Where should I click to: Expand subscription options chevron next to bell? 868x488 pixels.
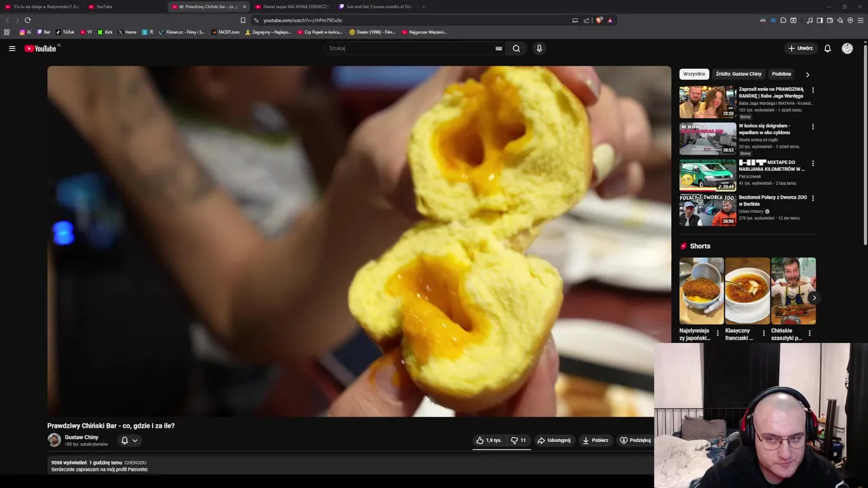tap(135, 441)
